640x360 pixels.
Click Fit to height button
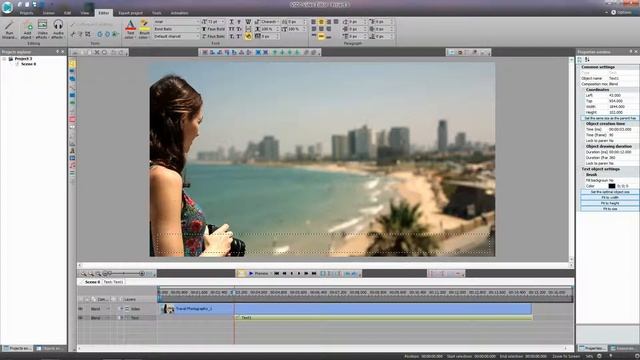[x=610, y=203]
